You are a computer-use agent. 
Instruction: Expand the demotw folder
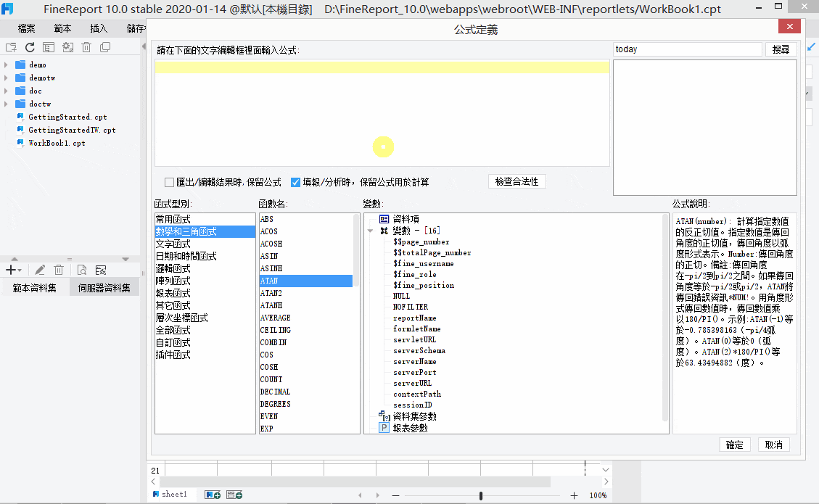[6, 78]
